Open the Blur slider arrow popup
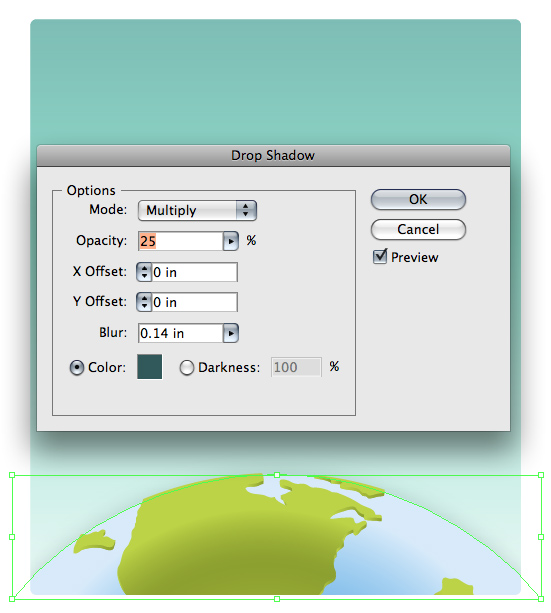Image resolution: width=551 pixels, height=613 pixels. (231, 333)
